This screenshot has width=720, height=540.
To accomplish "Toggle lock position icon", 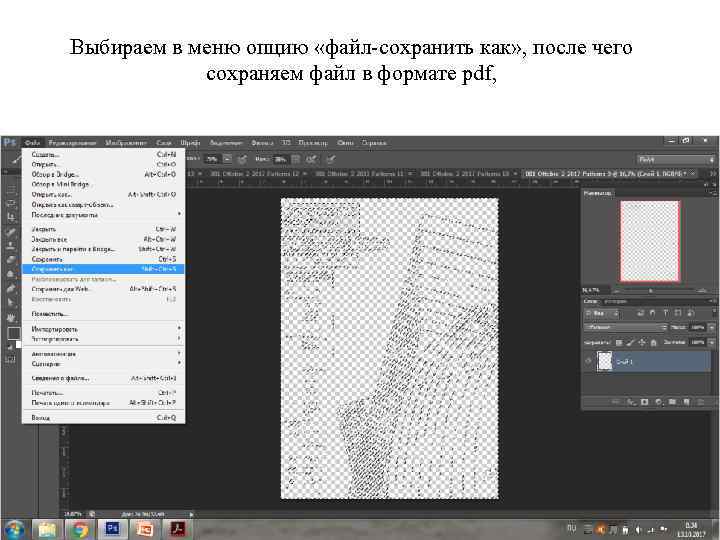I will pyautogui.click(x=641, y=342).
